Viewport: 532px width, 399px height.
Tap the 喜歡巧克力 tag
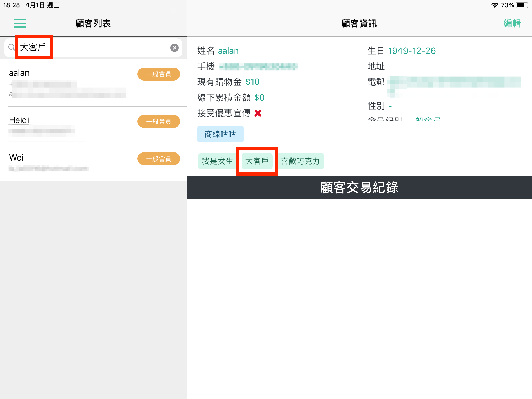click(x=300, y=161)
